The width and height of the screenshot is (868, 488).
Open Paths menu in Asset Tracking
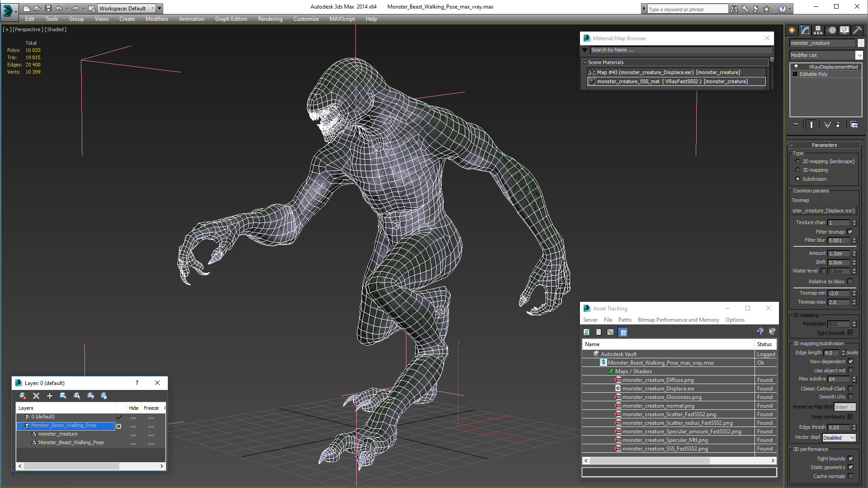tap(625, 320)
